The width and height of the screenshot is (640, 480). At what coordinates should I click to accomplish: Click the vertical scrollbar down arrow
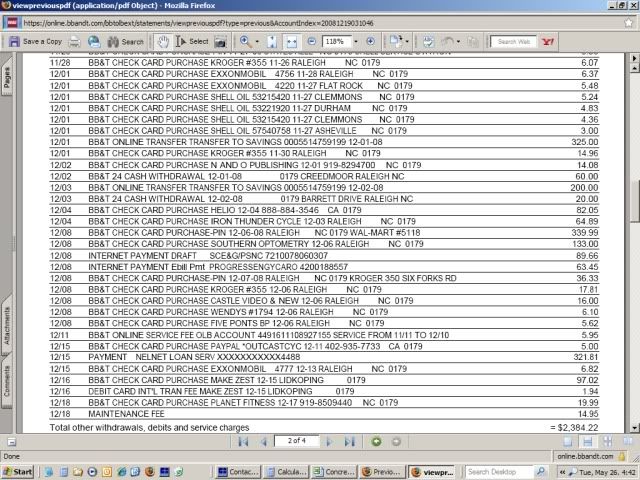pyautogui.click(x=634, y=428)
